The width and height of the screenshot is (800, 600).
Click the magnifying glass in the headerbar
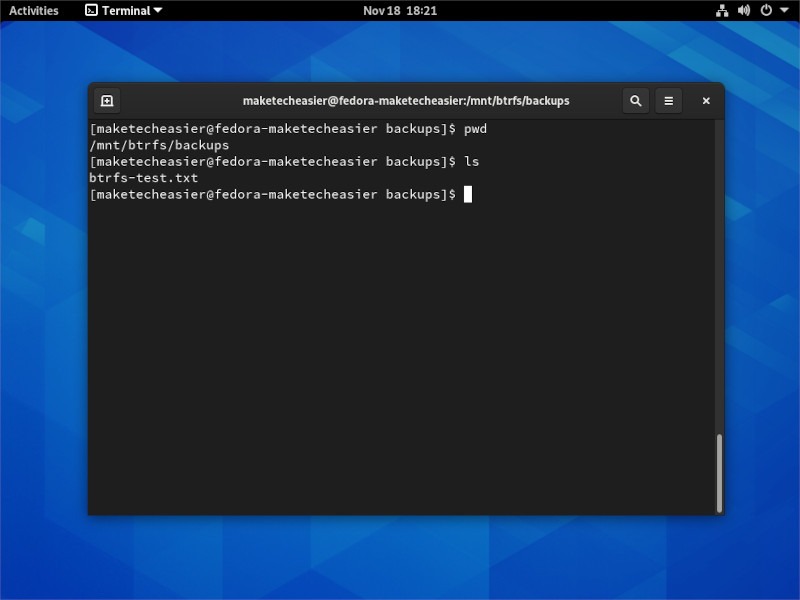635,100
